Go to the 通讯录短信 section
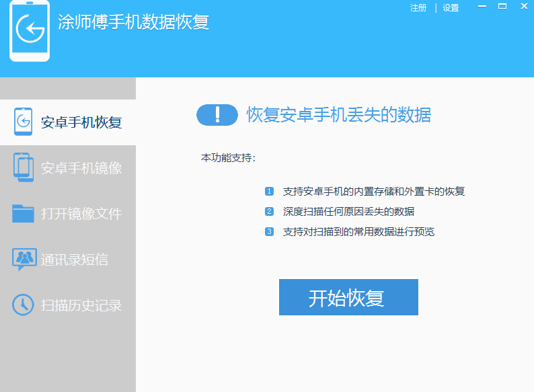The width and height of the screenshot is (534, 392). (x=75, y=260)
